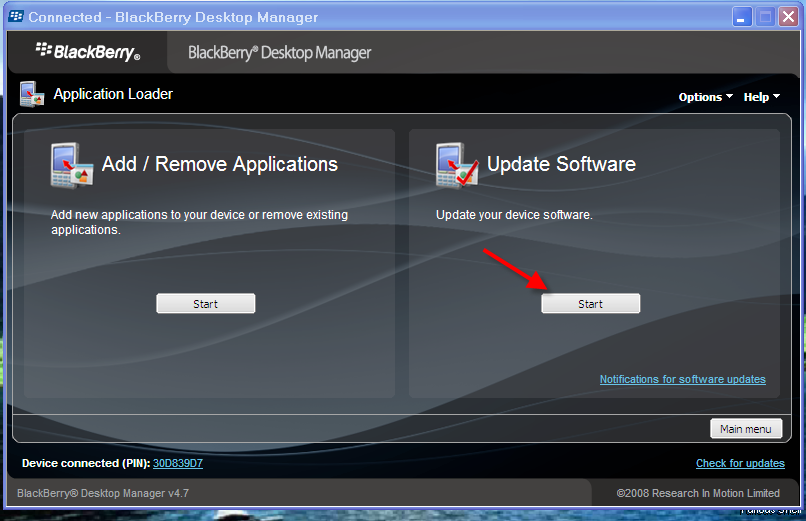806x521 pixels.
Task: Minimize the Desktop Manager window
Action: tap(742, 17)
